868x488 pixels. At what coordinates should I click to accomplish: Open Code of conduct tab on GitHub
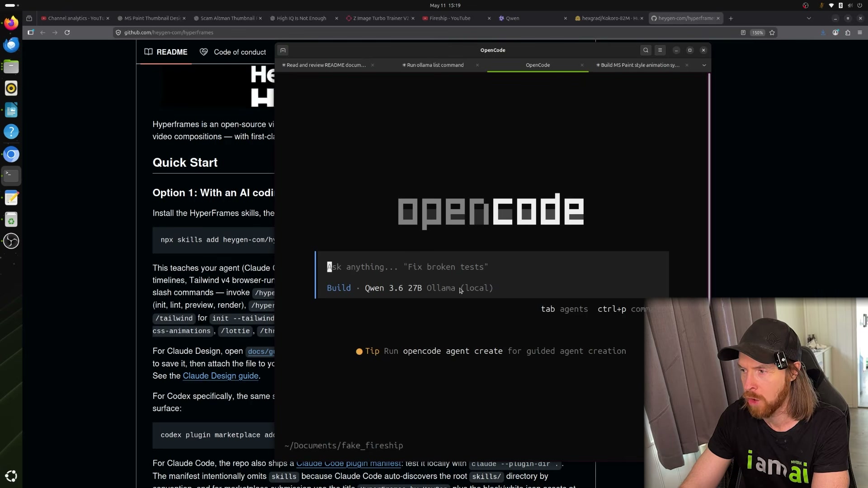click(x=233, y=52)
